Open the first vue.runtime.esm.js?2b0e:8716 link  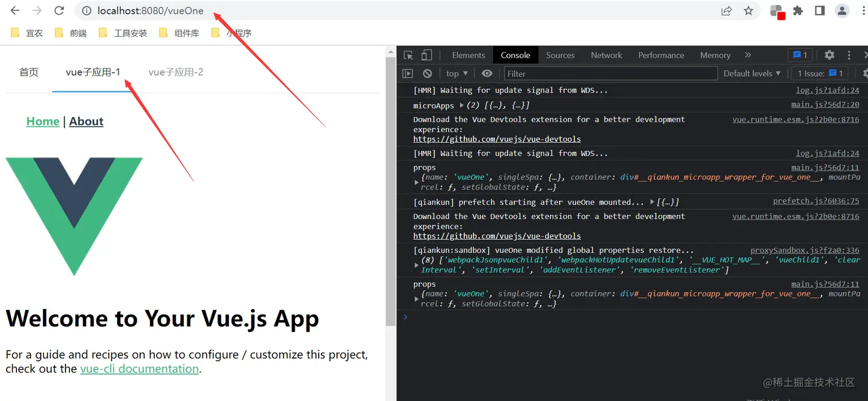796,119
